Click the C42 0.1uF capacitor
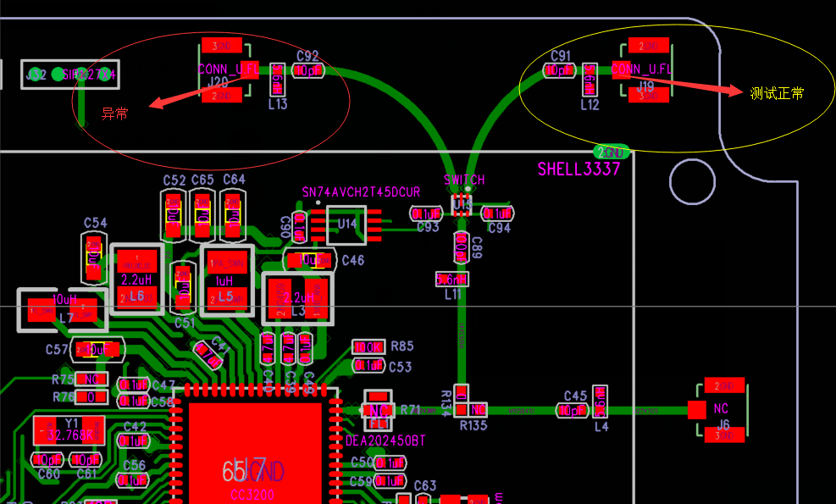The width and height of the screenshot is (836, 504). pos(133,441)
